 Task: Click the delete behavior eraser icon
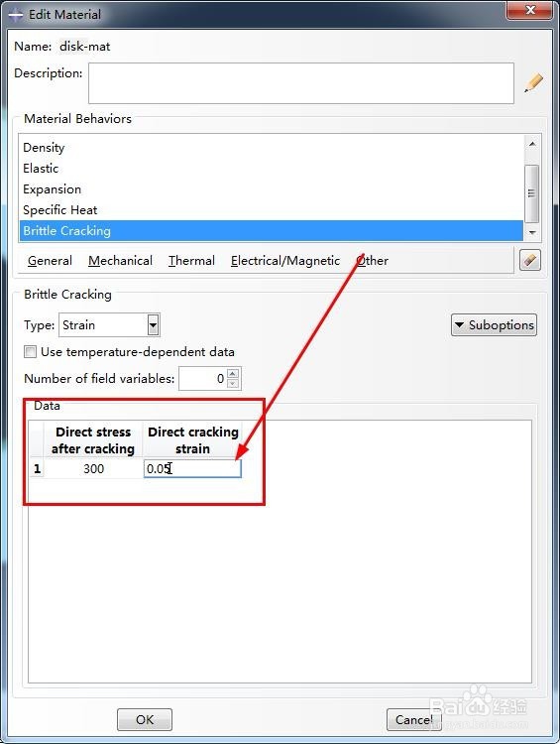(x=529, y=260)
